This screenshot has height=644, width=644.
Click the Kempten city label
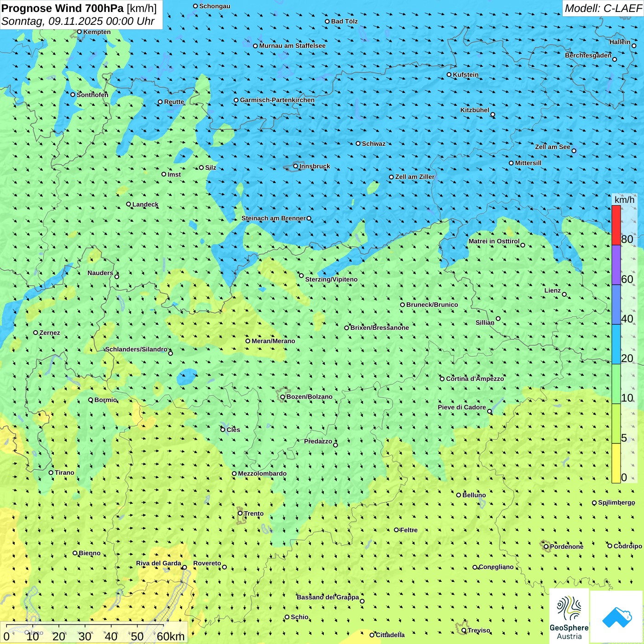(x=97, y=32)
